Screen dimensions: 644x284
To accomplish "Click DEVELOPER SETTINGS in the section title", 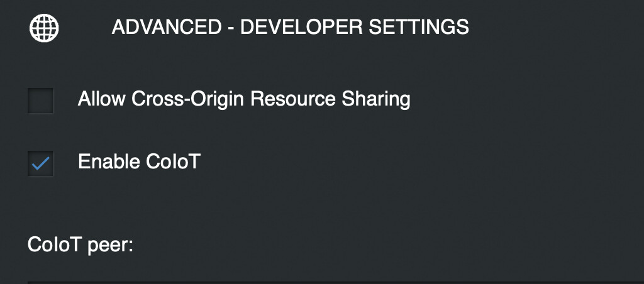I will pos(355,28).
